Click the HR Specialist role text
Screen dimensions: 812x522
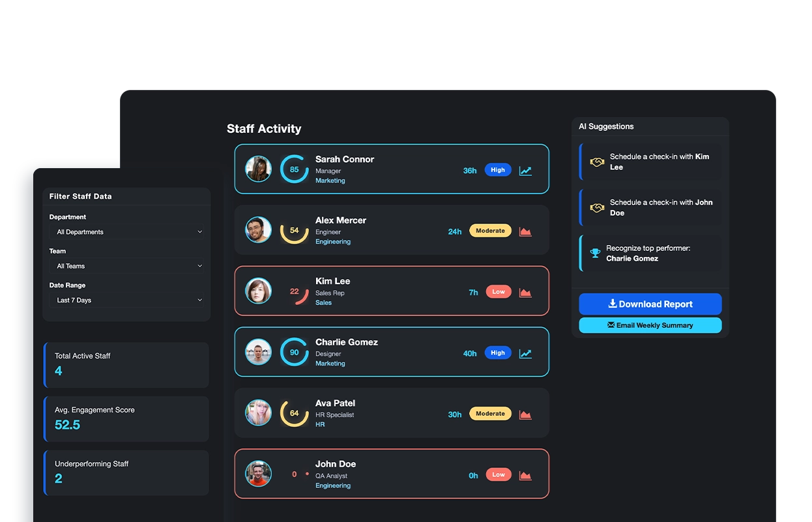point(335,414)
